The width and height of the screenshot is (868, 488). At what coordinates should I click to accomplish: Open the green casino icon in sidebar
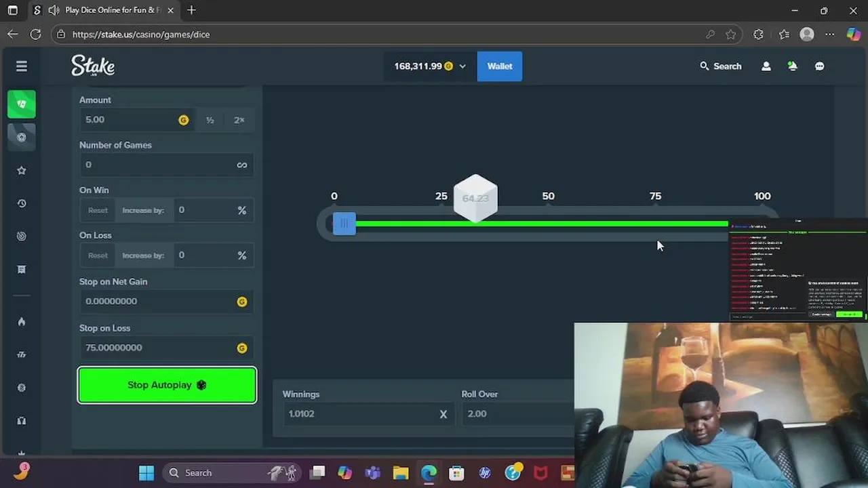(x=22, y=104)
